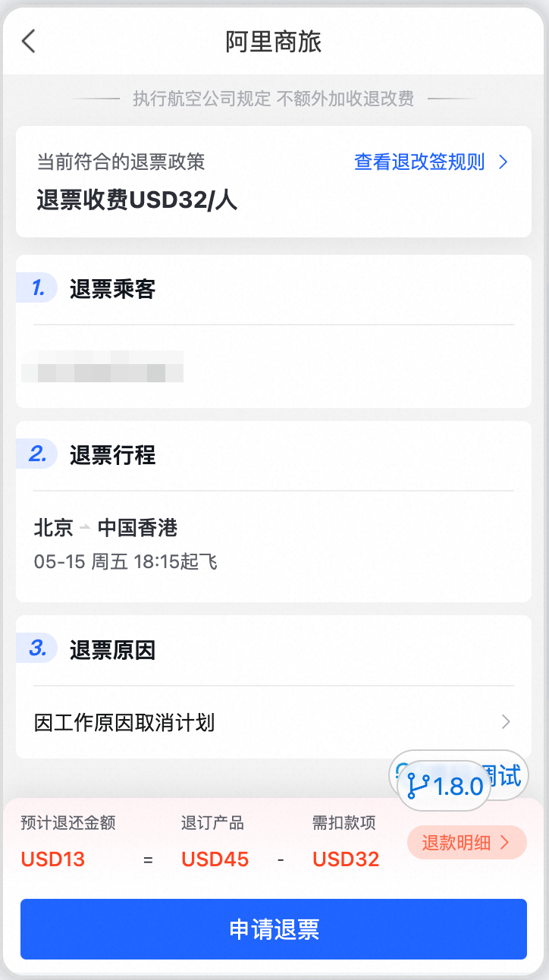This screenshot has height=980, width=549.
Task: Click the git branch version icon
Action: pyautogui.click(x=418, y=786)
